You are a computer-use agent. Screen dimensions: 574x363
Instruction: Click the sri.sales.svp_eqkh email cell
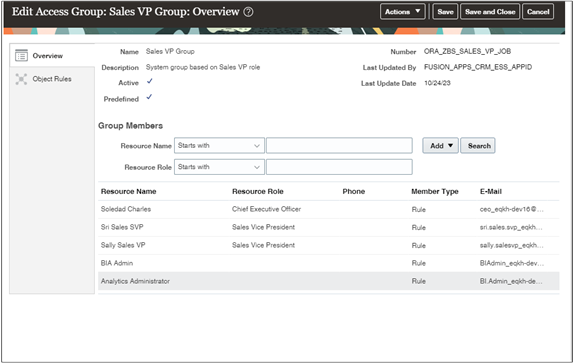coord(511,227)
